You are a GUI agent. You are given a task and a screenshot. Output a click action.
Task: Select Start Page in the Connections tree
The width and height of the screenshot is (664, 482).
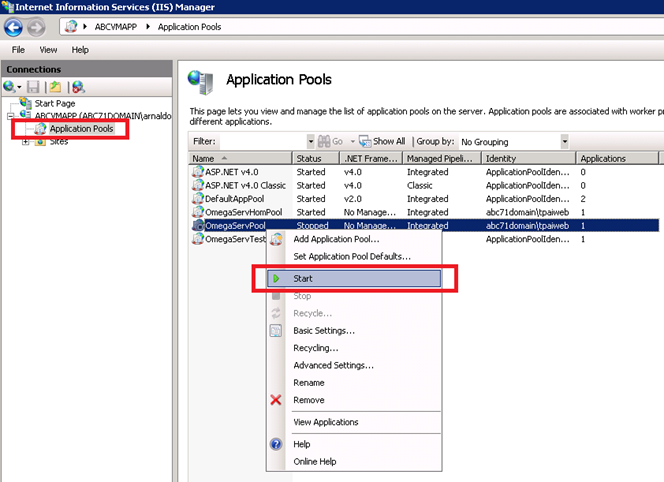coord(55,103)
